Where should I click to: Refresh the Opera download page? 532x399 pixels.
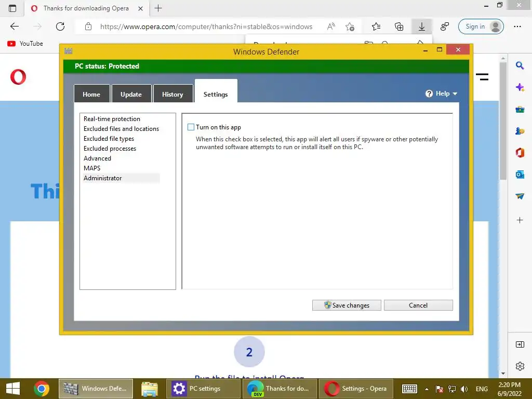pos(60,26)
